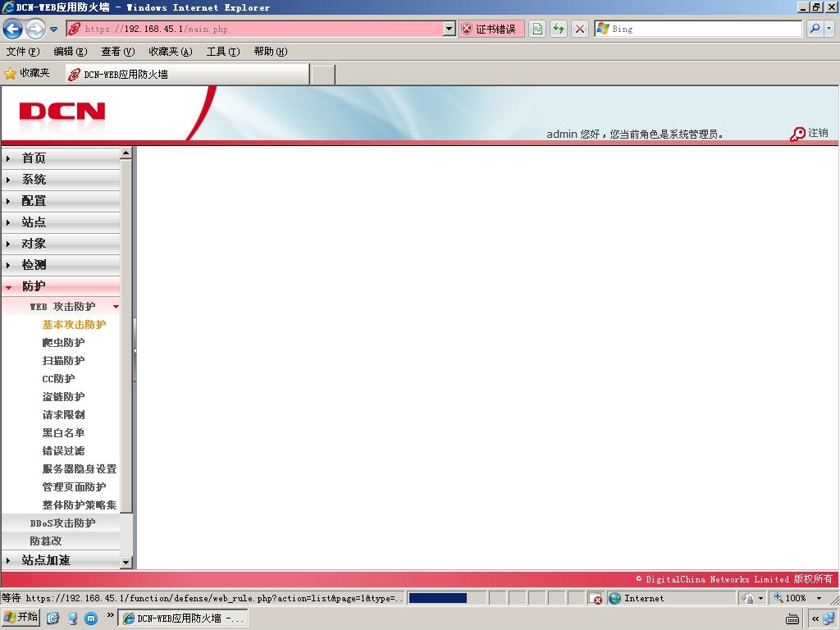Open the recent pages dropdown arrow
This screenshot has width=840, height=630.
(x=53, y=29)
